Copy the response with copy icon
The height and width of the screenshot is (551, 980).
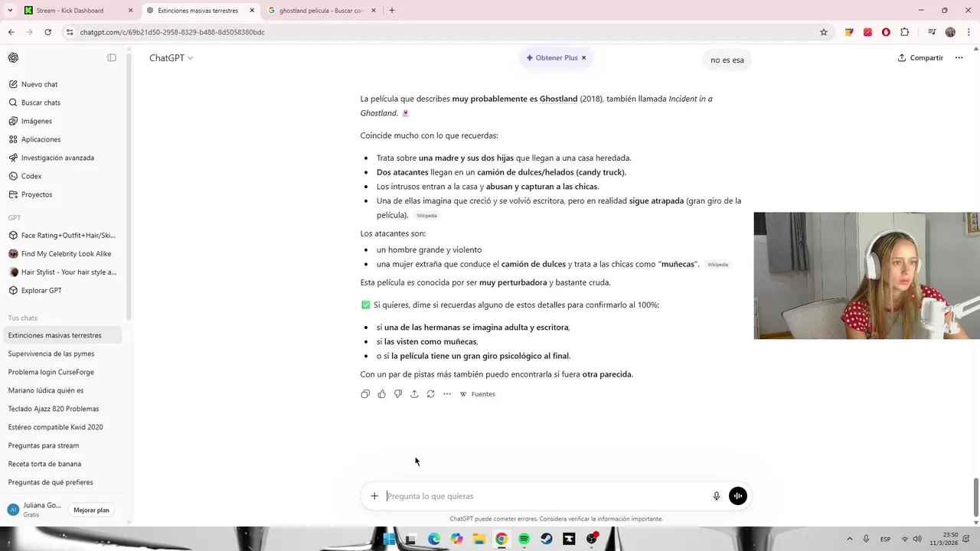pyautogui.click(x=365, y=394)
